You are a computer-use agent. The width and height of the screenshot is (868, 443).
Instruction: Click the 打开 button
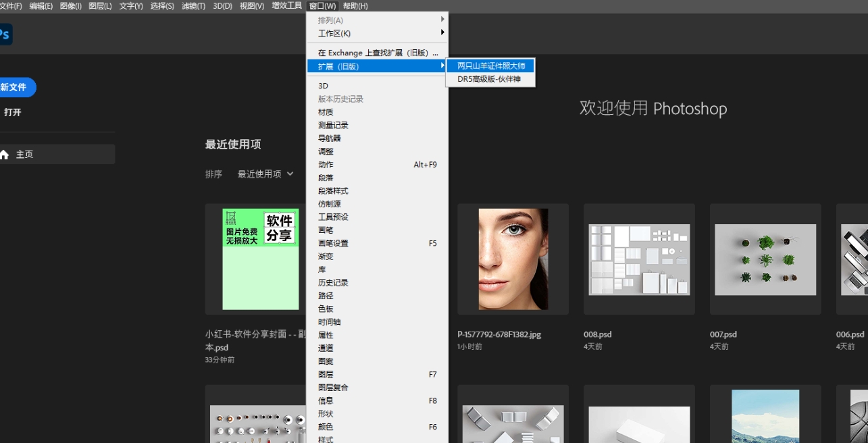pos(12,113)
